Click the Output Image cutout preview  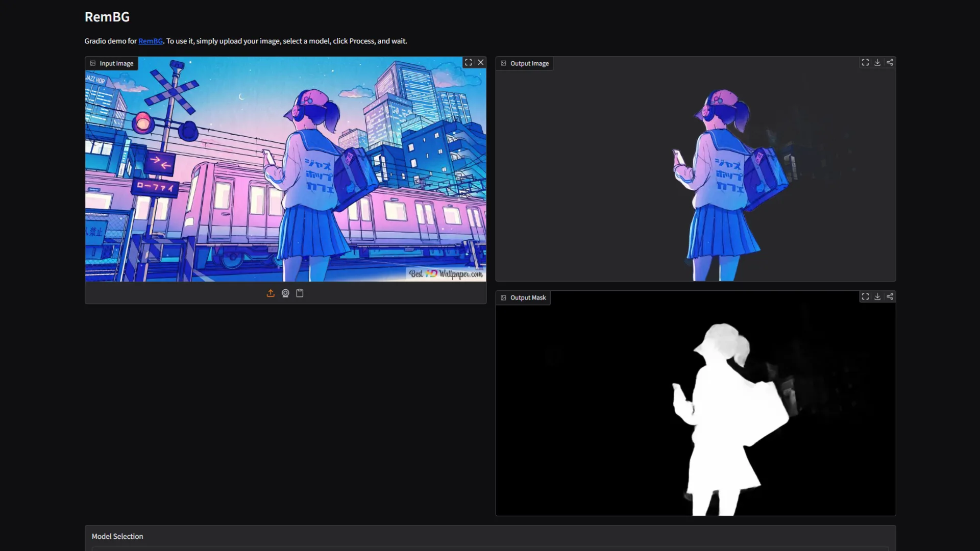point(696,169)
